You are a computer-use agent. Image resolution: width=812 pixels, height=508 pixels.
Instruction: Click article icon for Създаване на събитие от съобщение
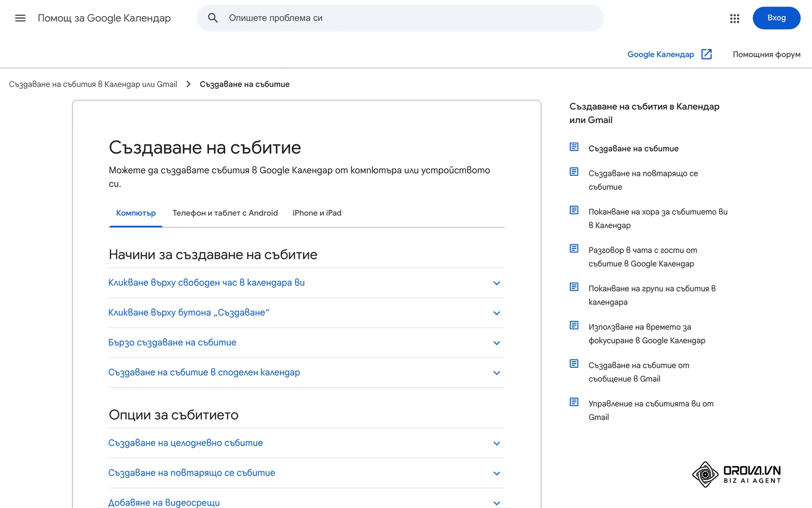574,364
